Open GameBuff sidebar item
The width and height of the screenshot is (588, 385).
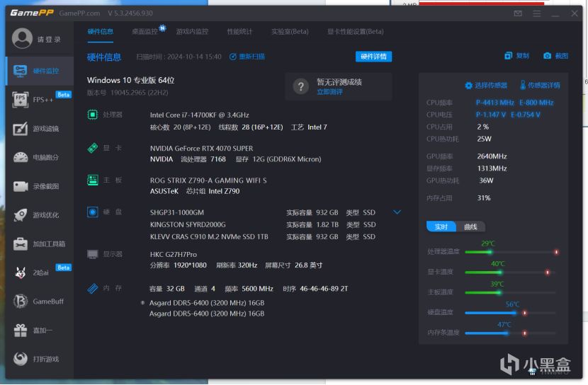(40, 301)
